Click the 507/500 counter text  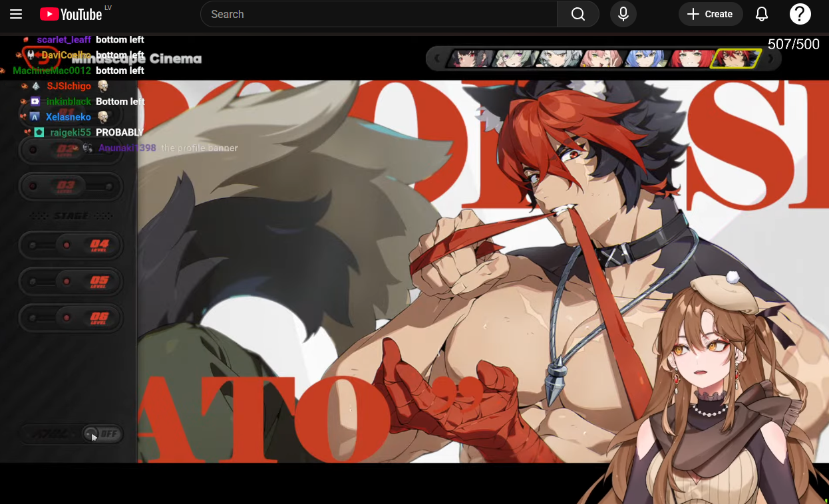click(794, 45)
